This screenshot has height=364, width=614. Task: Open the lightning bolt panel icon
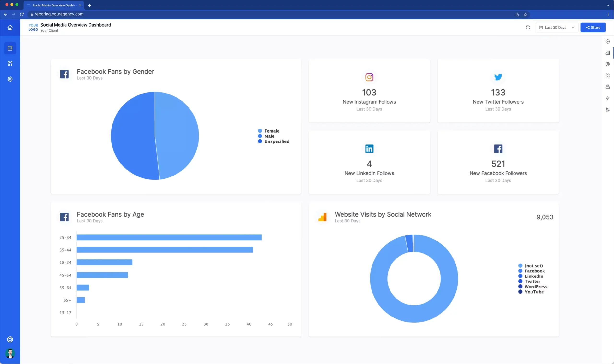[x=608, y=98]
